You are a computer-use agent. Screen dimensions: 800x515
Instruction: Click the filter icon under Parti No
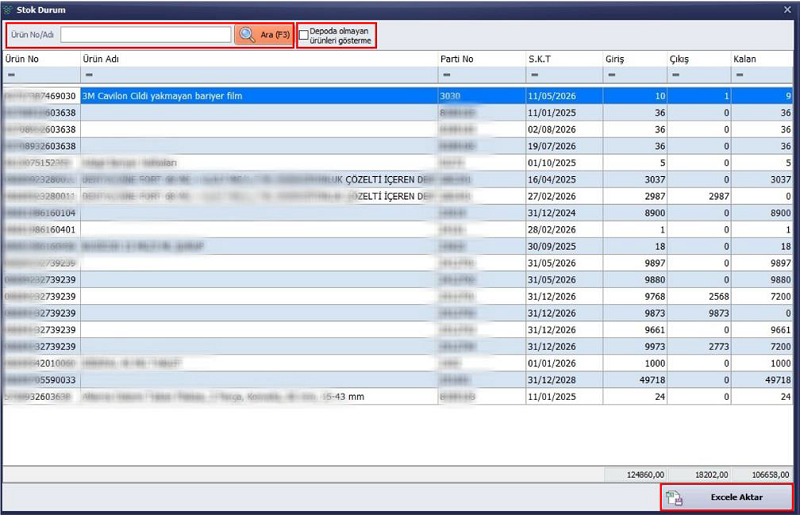[x=446, y=76]
